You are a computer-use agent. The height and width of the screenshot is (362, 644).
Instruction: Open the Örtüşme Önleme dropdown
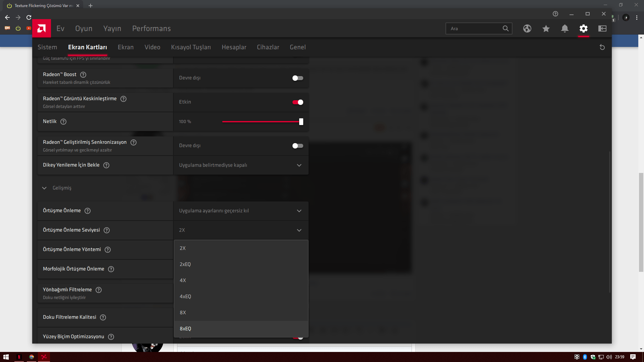click(x=240, y=211)
